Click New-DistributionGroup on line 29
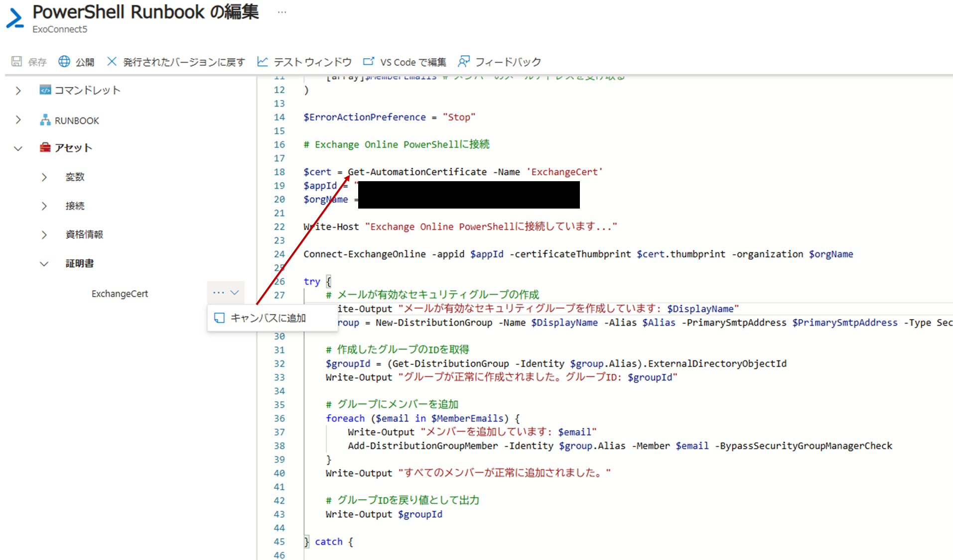 434,323
